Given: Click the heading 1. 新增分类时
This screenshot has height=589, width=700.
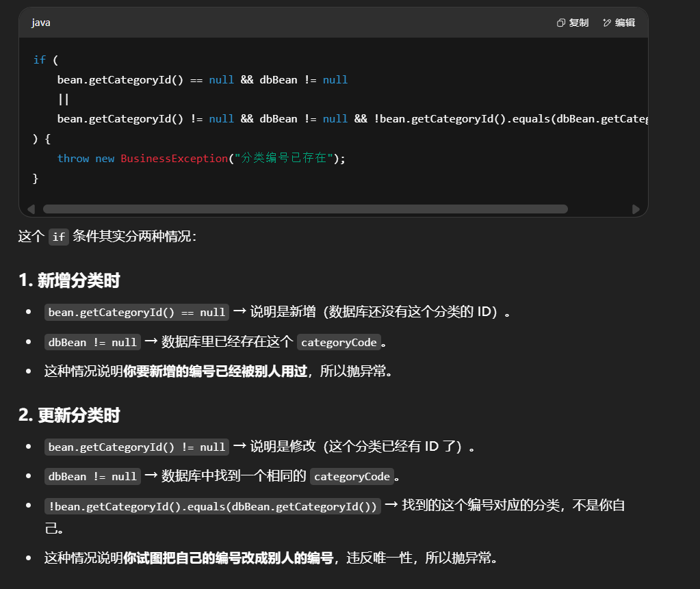Looking at the screenshot, I should (70, 280).
